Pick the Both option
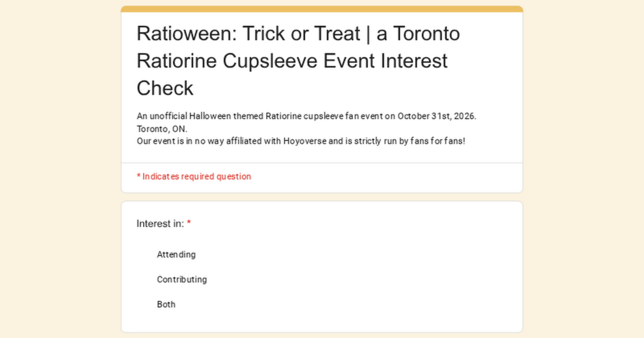This screenshot has height=338, width=644. click(x=166, y=304)
